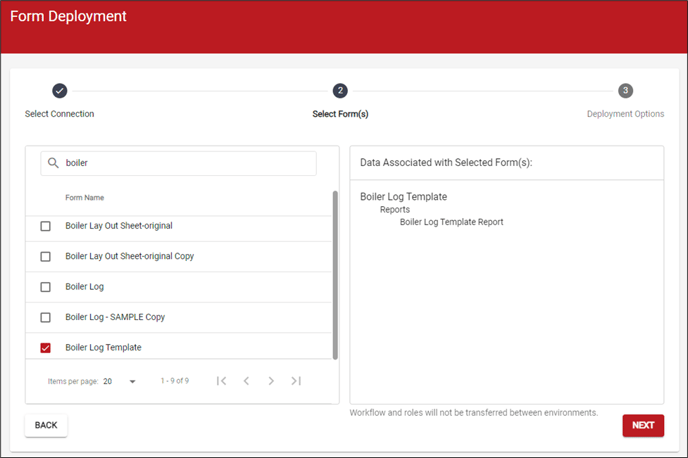The width and height of the screenshot is (688, 458).
Task: Check Boiler Lay Out Sheet-original Copy checkbox
Action: point(45,256)
